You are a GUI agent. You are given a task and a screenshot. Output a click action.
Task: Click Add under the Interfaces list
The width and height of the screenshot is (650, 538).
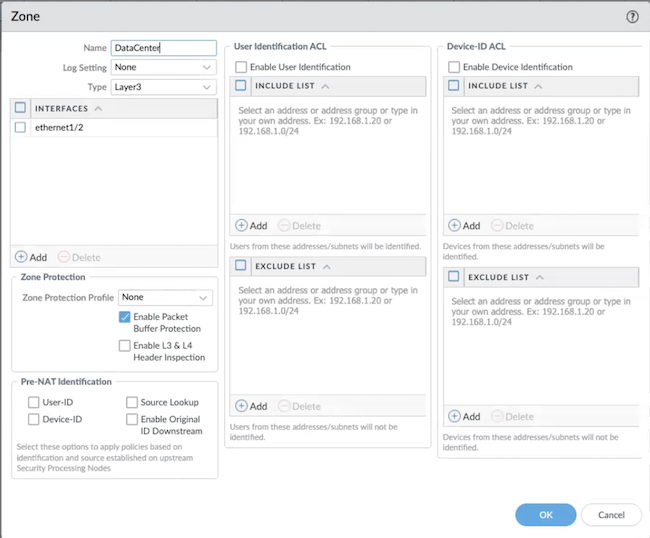pos(30,257)
